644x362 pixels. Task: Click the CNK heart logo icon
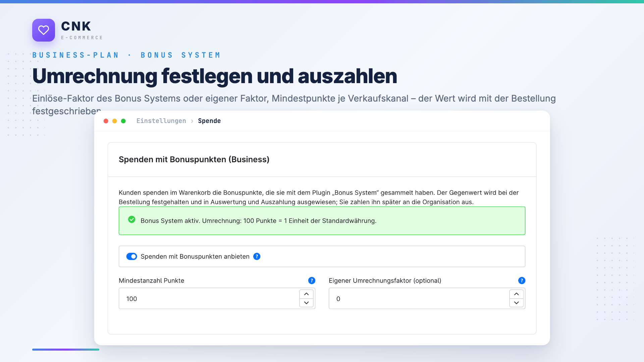click(44, 30)
